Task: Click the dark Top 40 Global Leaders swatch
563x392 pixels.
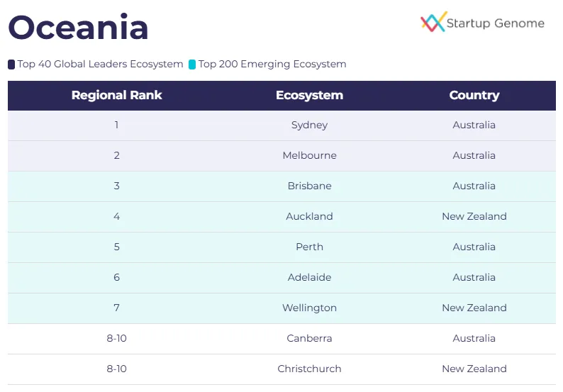Action: 11,65
